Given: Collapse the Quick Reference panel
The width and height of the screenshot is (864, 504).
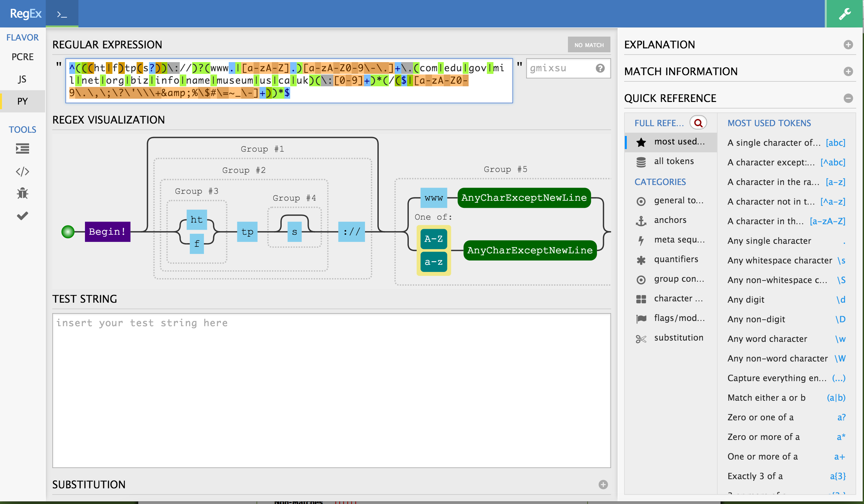Looking at the screenshot, I should coord(848,98).
